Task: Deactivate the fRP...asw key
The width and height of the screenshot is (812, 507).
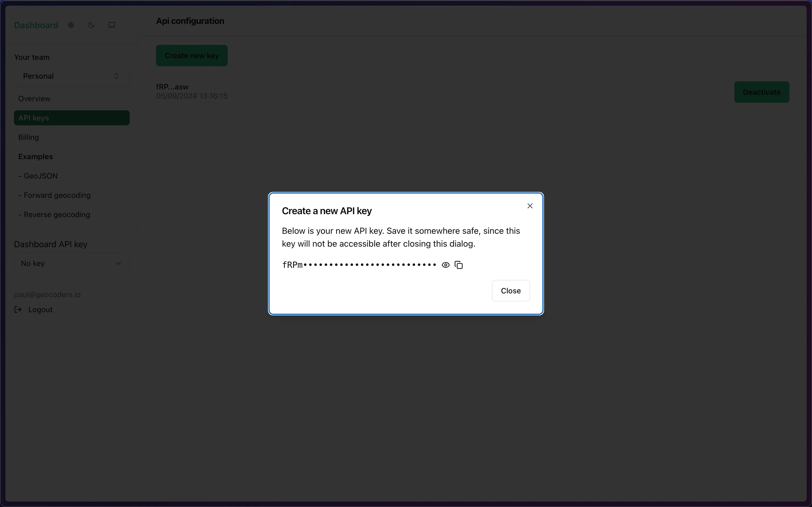Action: [x=762, y=92]
